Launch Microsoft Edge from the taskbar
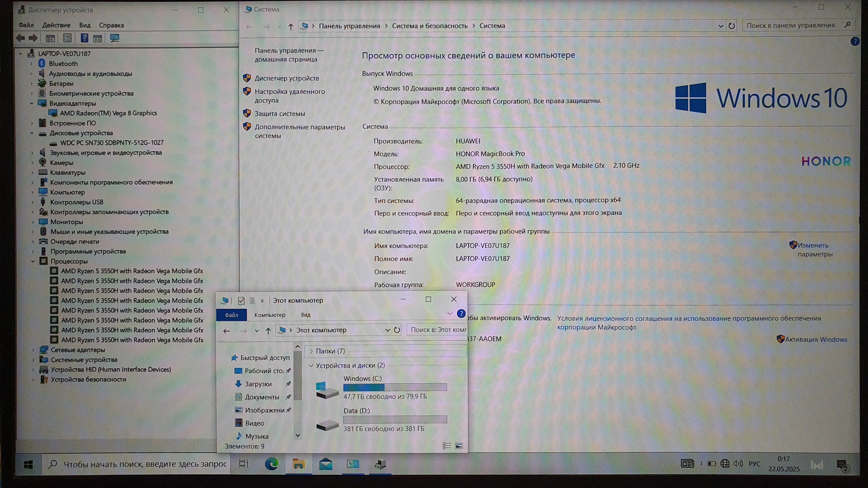This screenshot has width=868, height=488. click(x=271, y=464)
